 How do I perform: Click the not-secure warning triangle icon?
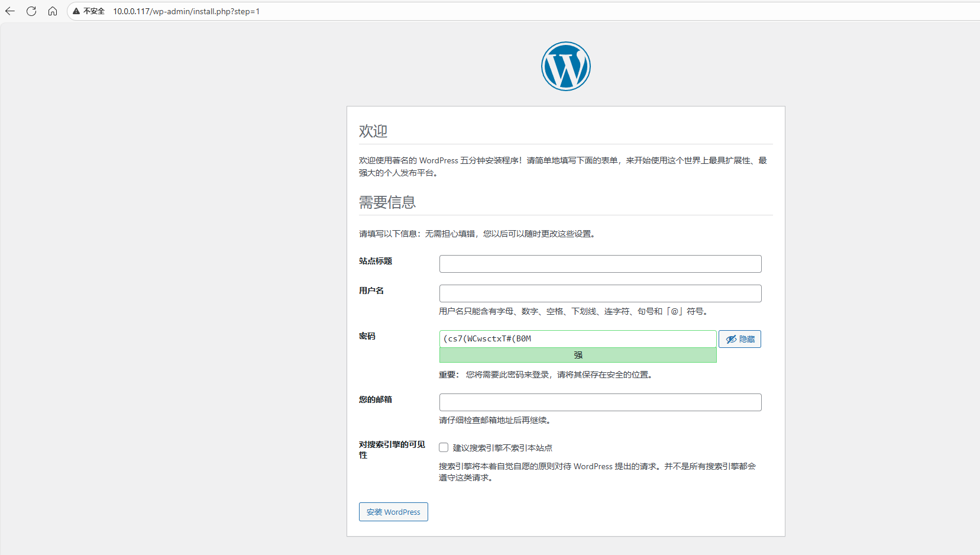point(76,11)
